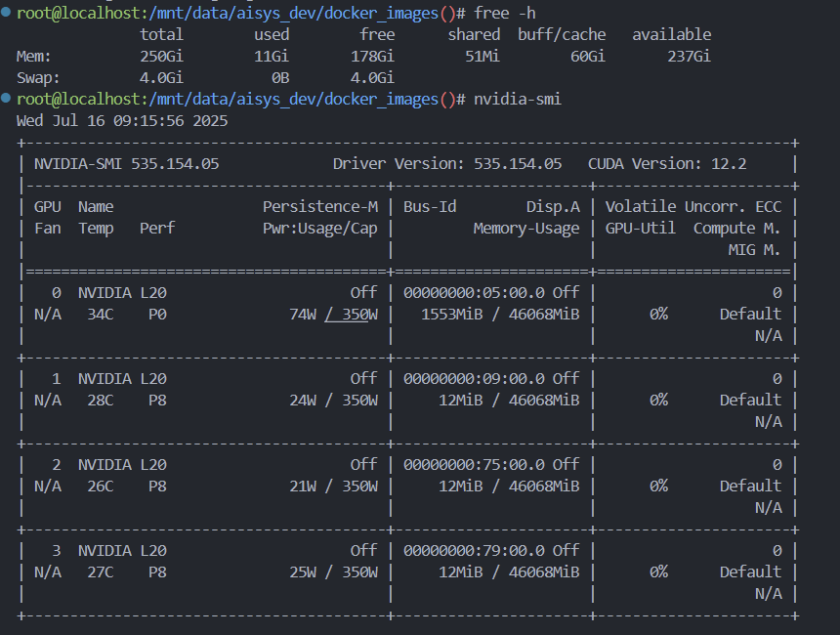
Task: Click the 'nvidia-smi' command text
Action: click(518, 100)
